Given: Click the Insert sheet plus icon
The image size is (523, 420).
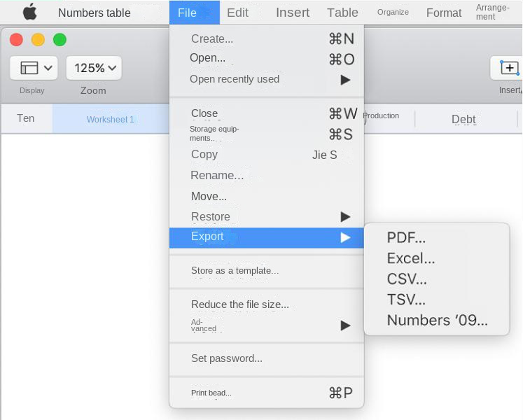Looking at the screenshot, I should (509, 68).
